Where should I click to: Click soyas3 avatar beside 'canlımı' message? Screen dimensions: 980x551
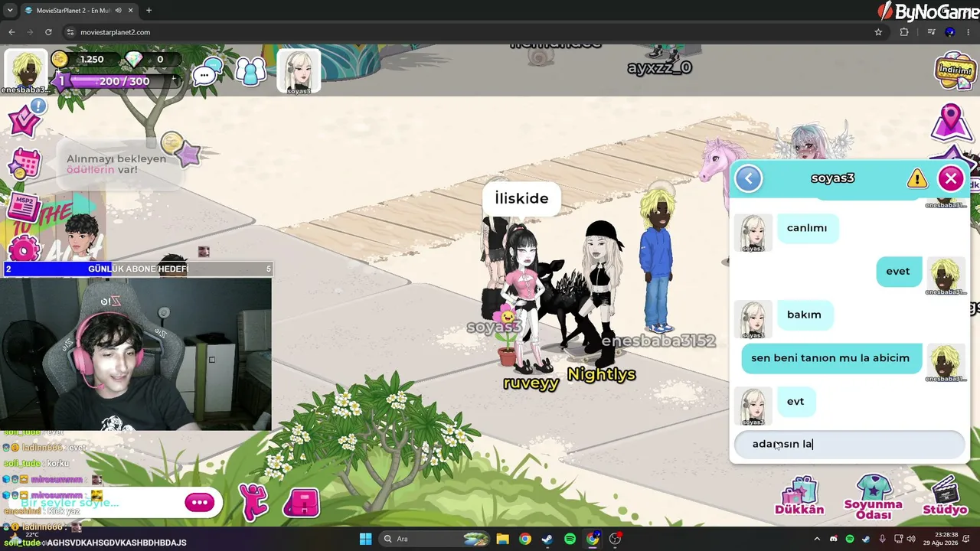click(753, 231)
